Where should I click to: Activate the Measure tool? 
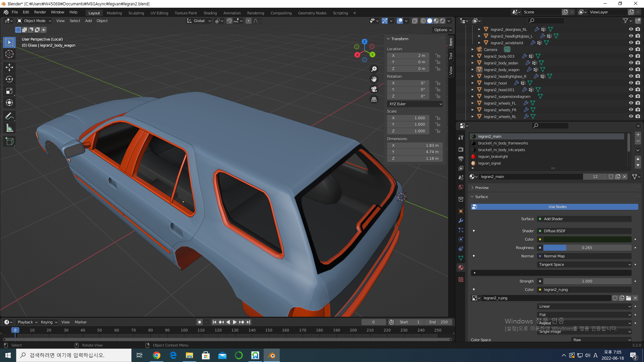coord(9,128)
